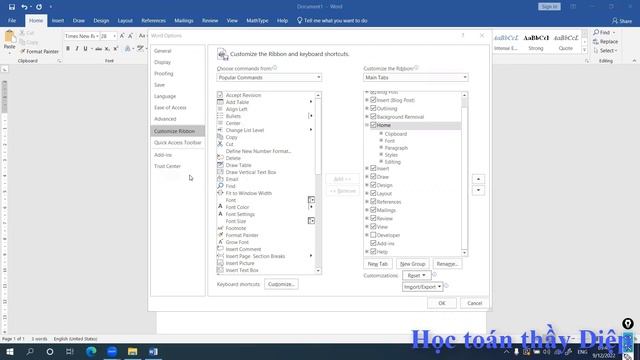Open the File menu tab
The image size is (640, 360).
point(12,20)
